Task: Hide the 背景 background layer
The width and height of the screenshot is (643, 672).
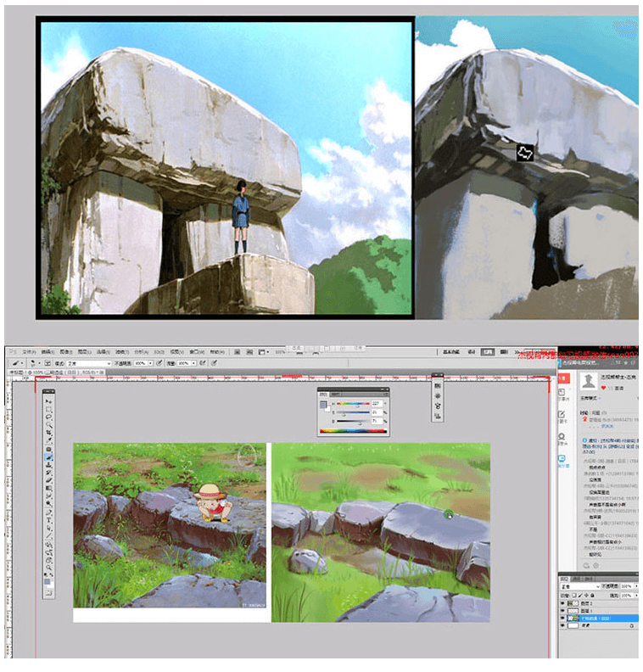Action: [562, 625]
